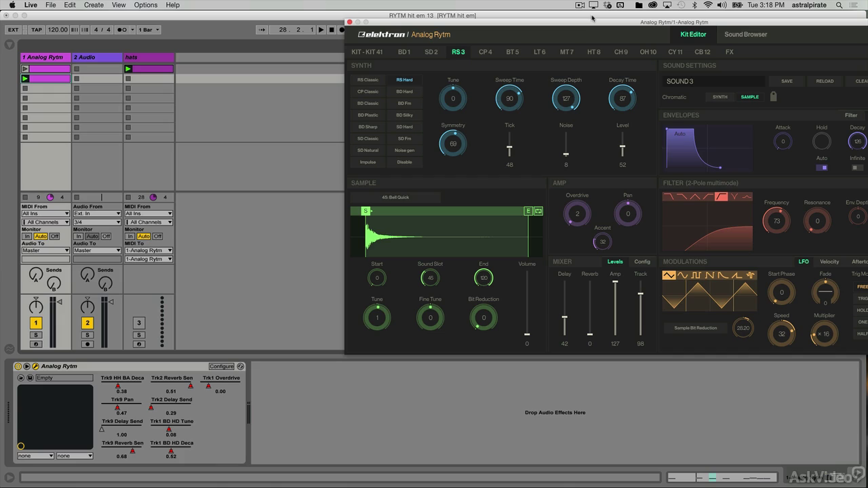Select the CP 4 track tab
Image resolution: width=868 pixels, height=488 pixels.
tap(486, 52)
